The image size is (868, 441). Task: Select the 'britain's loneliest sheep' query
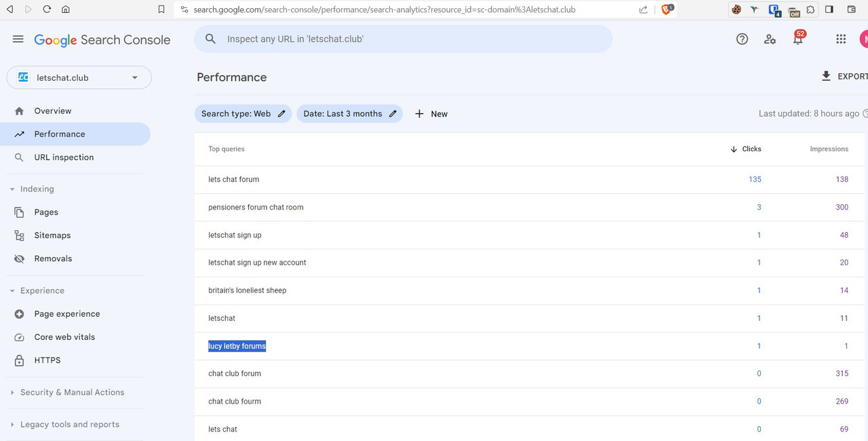point(247,290)
